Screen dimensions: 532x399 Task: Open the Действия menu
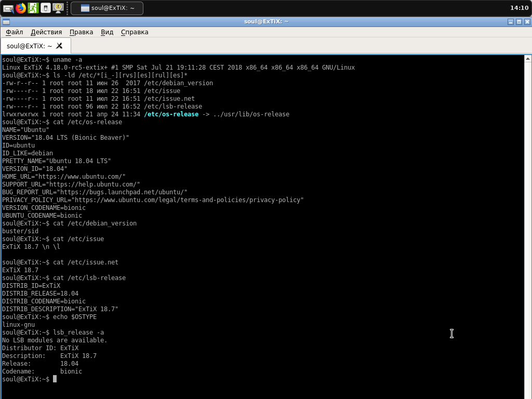(46, 32)
